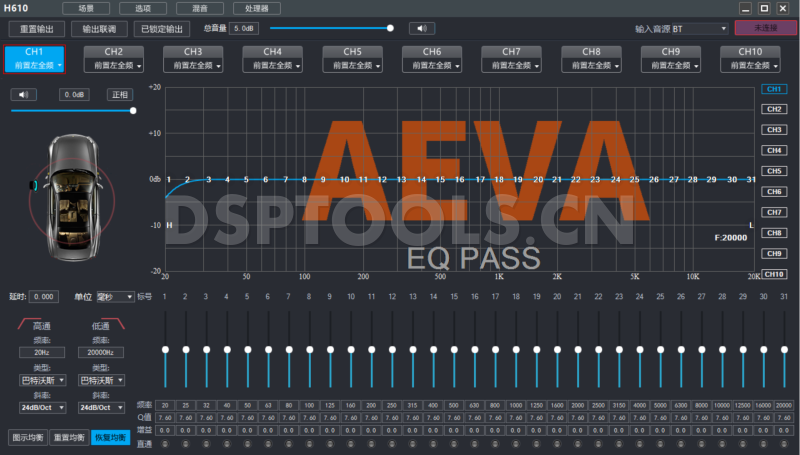Select CH10 in the right channel list
800x455 pixels.
coord(773,274)
